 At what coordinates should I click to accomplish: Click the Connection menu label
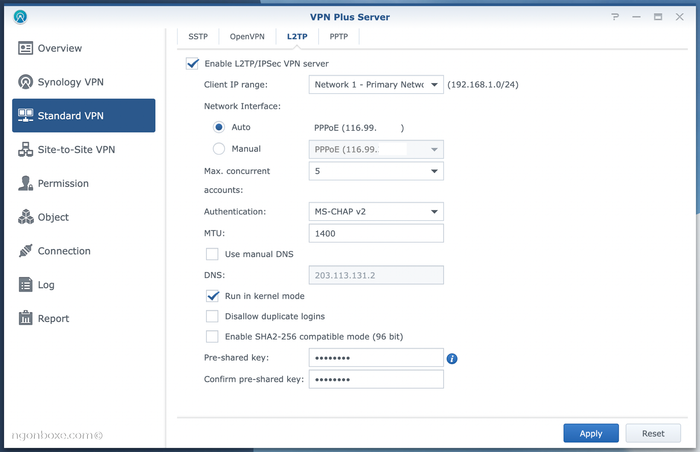64,251
